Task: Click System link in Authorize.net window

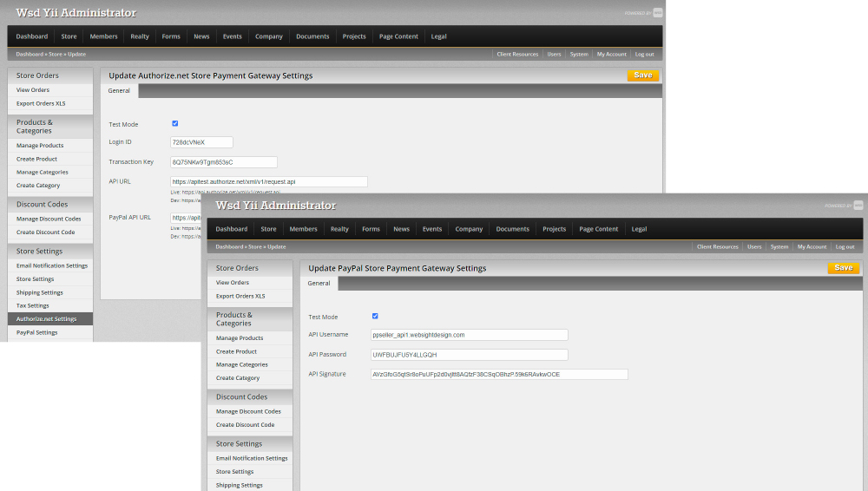Action: pos(579,55)
